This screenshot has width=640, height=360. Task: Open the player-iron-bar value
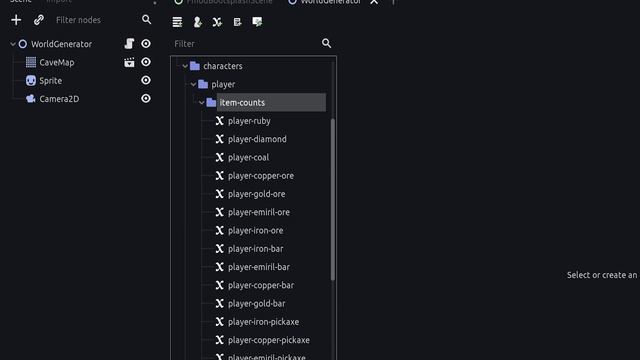point(256,249)
